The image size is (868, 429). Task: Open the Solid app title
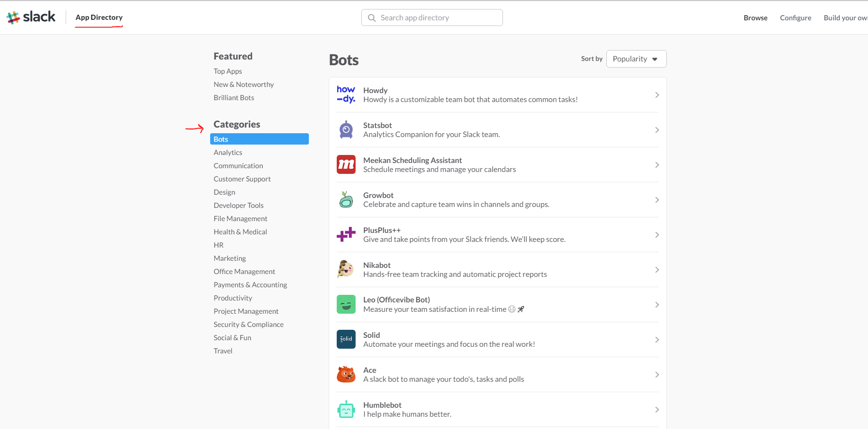(x=371, y=335)
